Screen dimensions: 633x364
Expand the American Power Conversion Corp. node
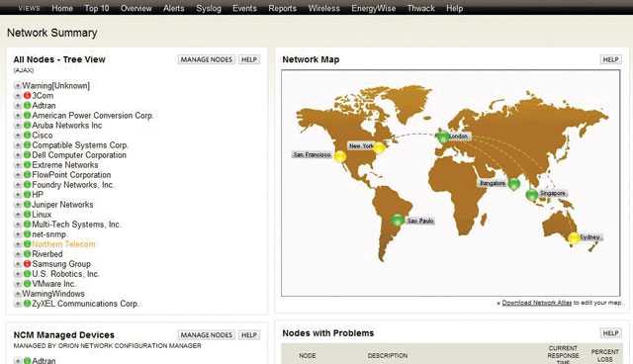(x=18, y=116)
